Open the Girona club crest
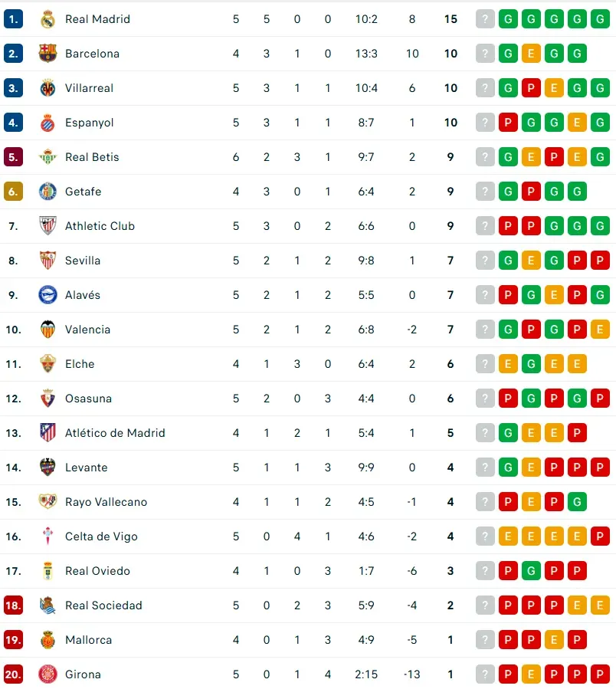 click(x=48, y=674)
